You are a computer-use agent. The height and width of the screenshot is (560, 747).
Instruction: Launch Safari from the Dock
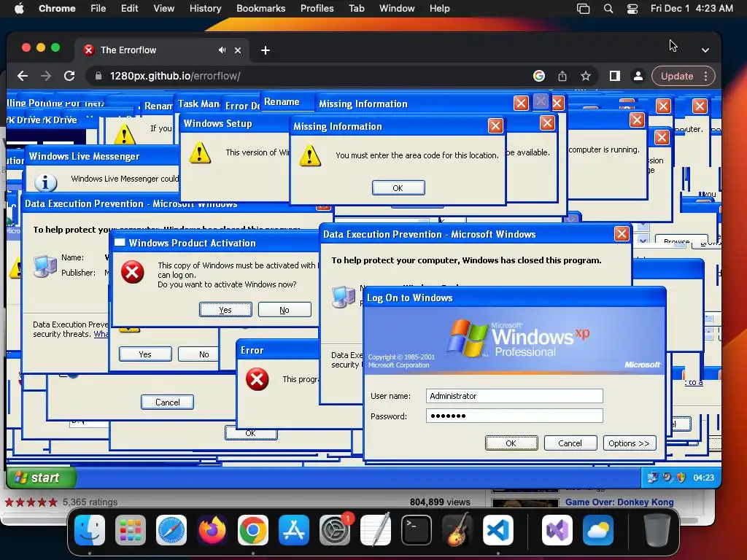171,530
